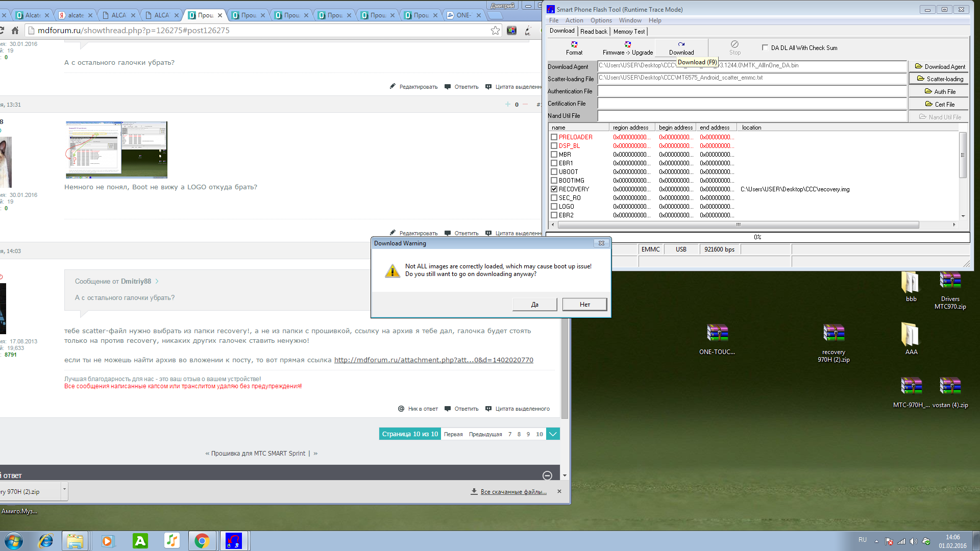Click the Chrome icon in the taskbar

pos(202,541)
